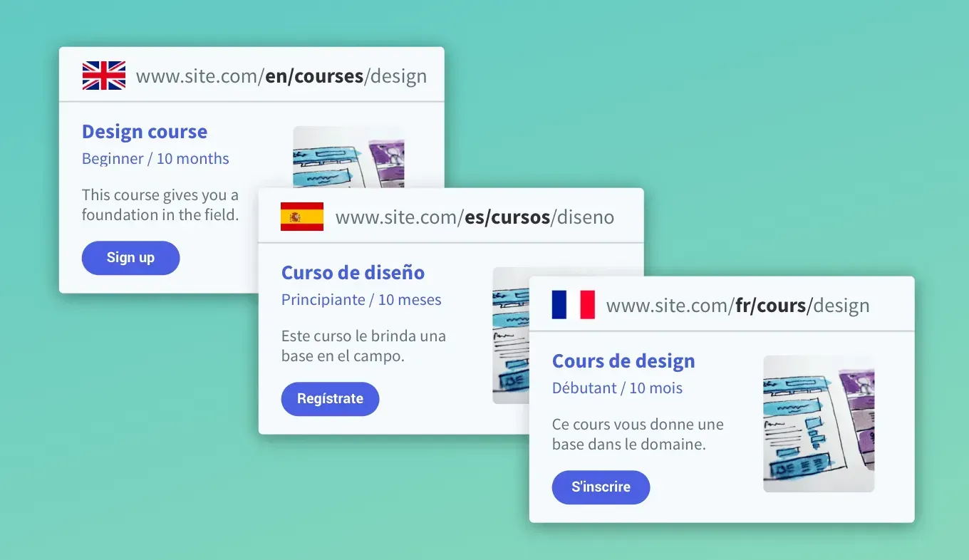
Task: Click the Beginner / 10 months subtitle
Action: tap(155, 159)
